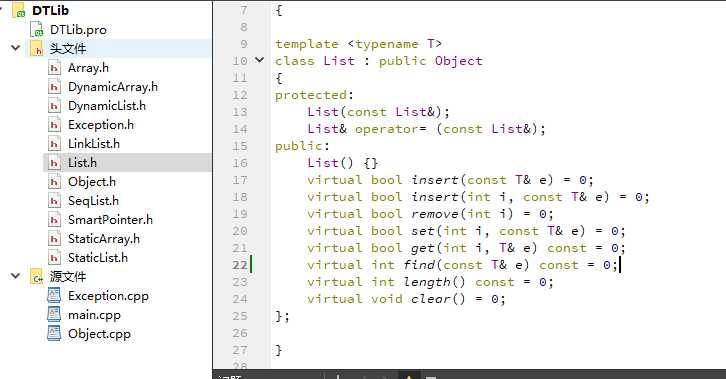Click the 'List() {}' constructor
The height and width of the screenshot is (379, 726).
pyautogui.click(x=343, y=163)
